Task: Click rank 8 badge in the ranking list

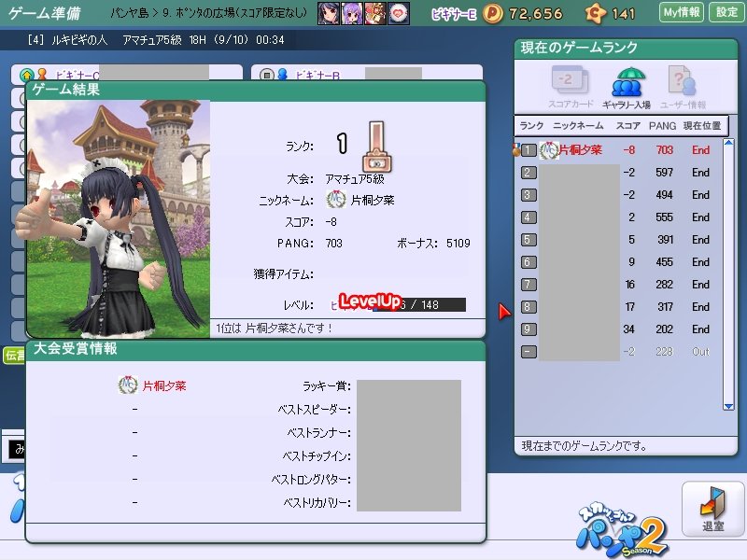Action: point(529,307)
